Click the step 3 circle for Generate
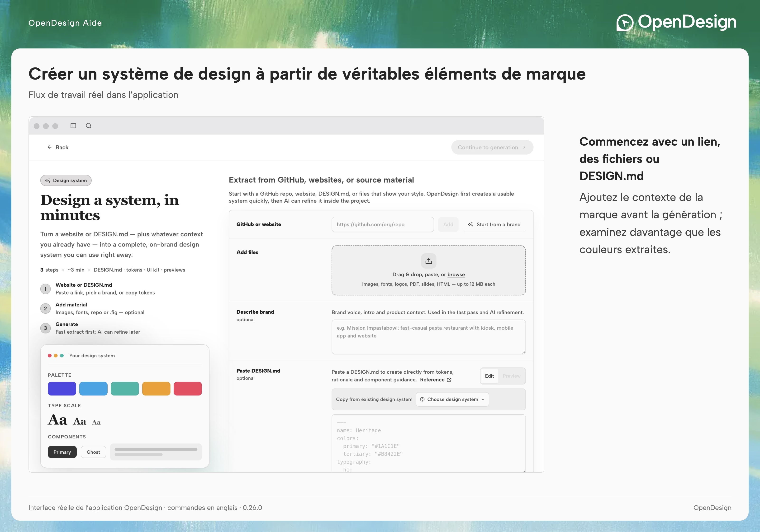Viewport: 760px width, 532px height. pyautogui.click(x=46, y=328)
